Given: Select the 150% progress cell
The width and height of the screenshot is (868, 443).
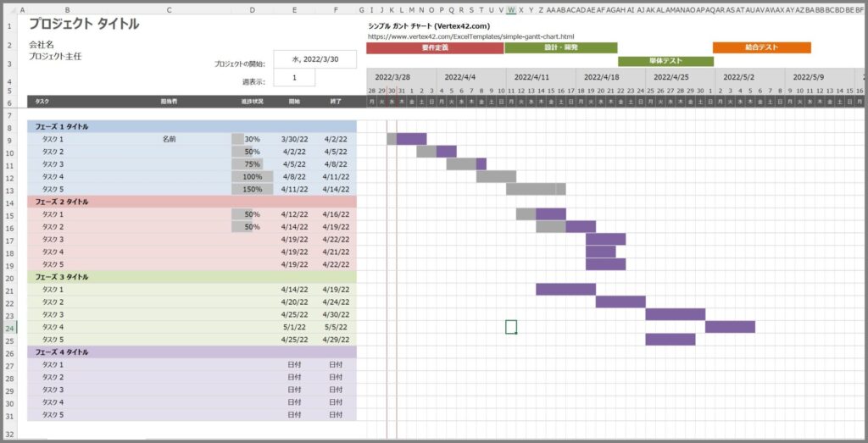Looking at the screenshot, I should tap(252, 189).
